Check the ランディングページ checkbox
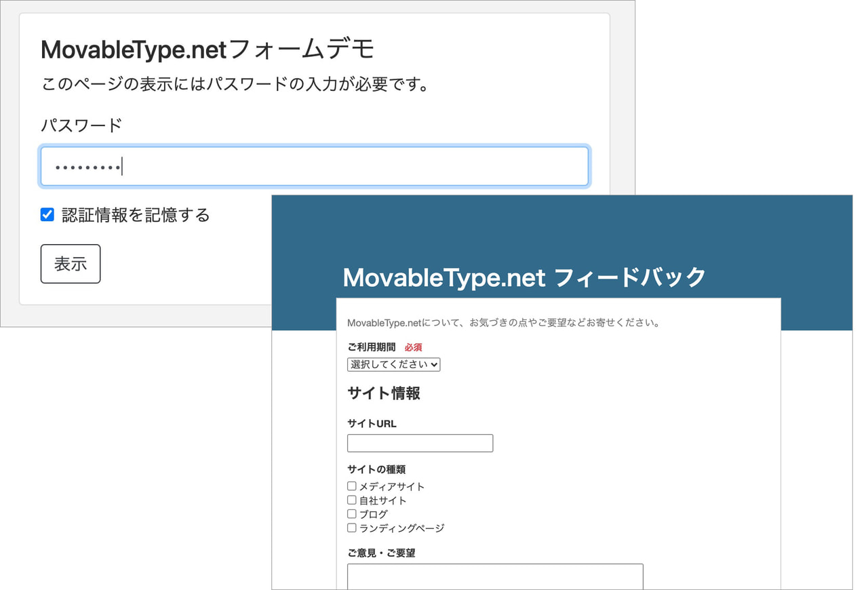Image resolution: width=868 pixels, height=590 pixels. click(x=352, y=528)
